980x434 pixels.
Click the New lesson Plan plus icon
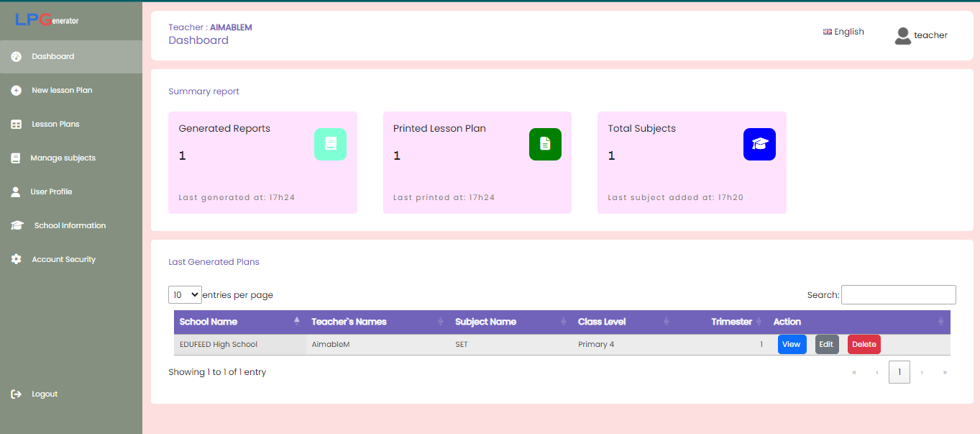pyautogui.click(x=16, y=91)
